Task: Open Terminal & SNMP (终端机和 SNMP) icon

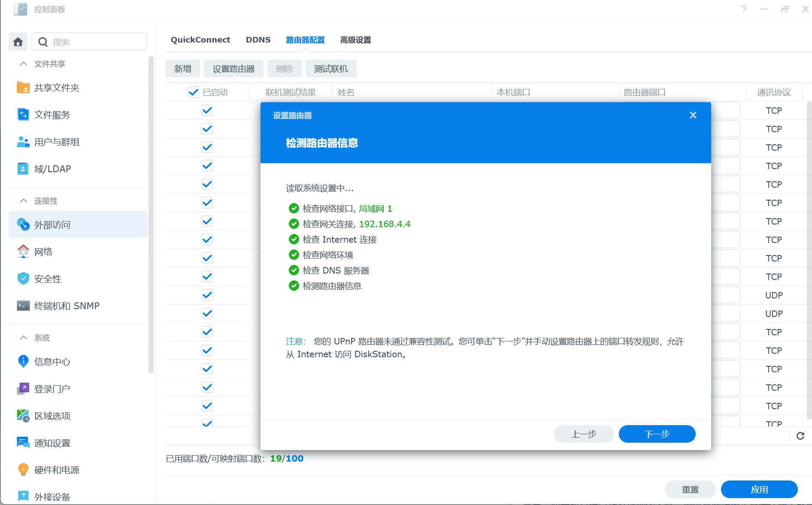Action: [x=23, y=306]
